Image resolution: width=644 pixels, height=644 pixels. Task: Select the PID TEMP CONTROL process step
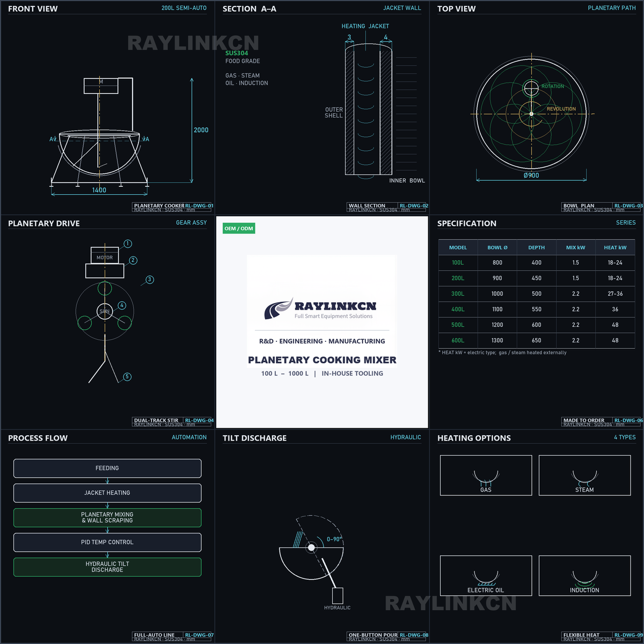point(107,542)
